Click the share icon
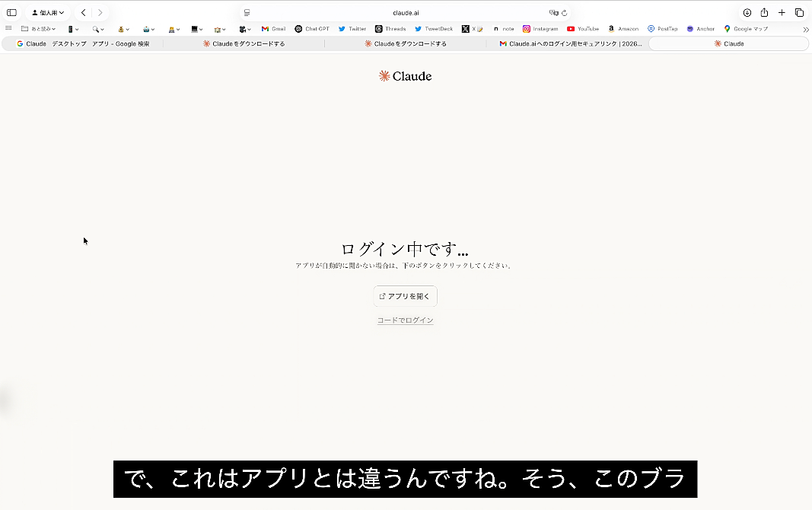812x510 pixels. (x=764, y=13)
